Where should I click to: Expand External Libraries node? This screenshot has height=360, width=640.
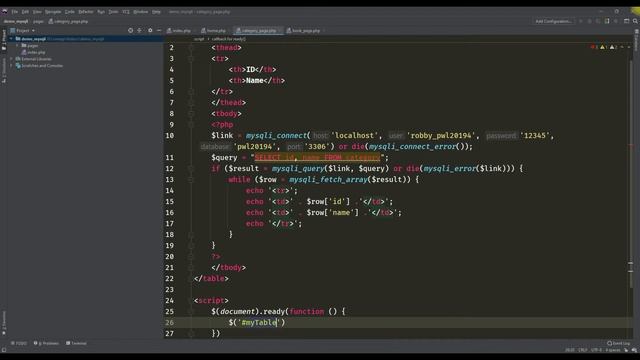[11, 59]
